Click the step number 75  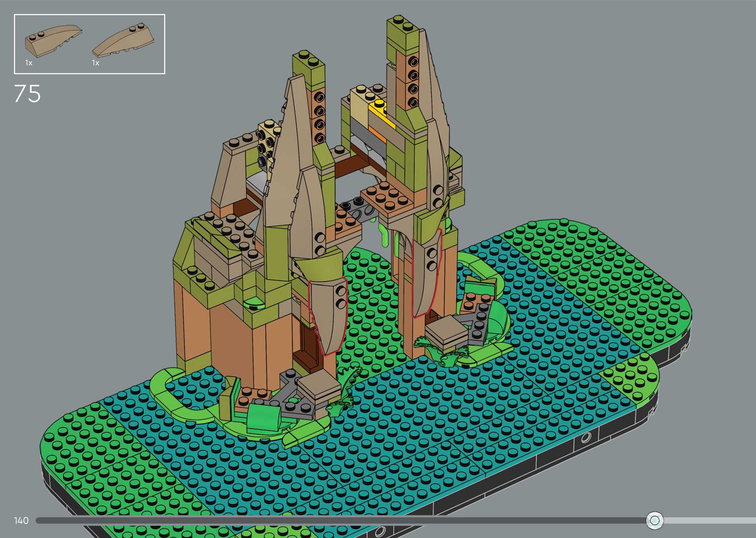click(x=27, y=93)
